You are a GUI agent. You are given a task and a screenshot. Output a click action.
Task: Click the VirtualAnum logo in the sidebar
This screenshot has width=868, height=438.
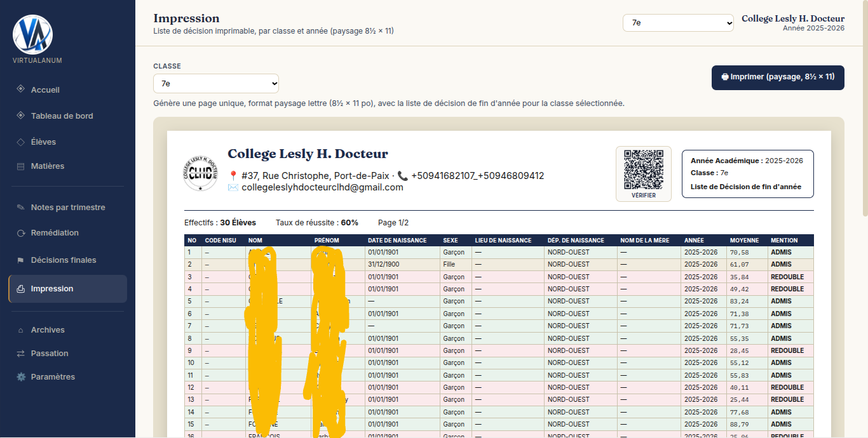point(32,34)
